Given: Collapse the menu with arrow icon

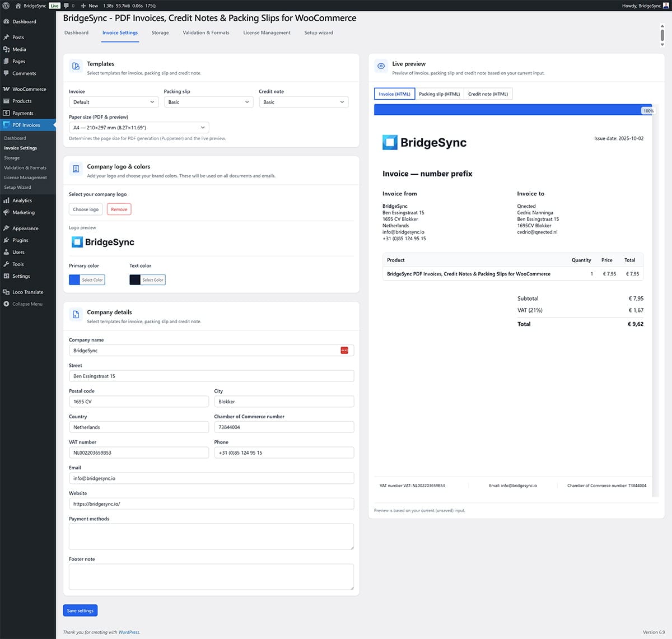Looking at the screenshot, I should (x=6, y=304).
